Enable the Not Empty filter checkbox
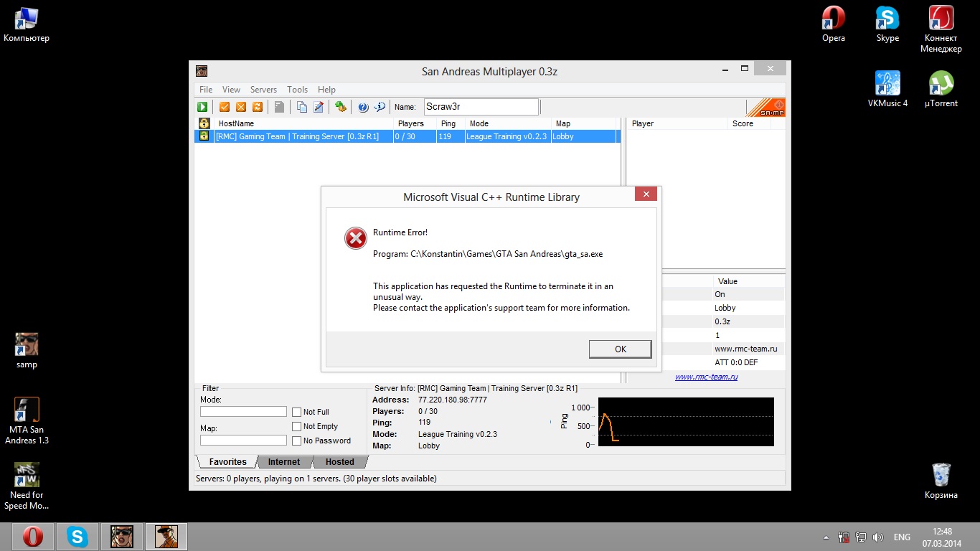The width and height of the screenshot is (980, 551). (x=296, y=426)
